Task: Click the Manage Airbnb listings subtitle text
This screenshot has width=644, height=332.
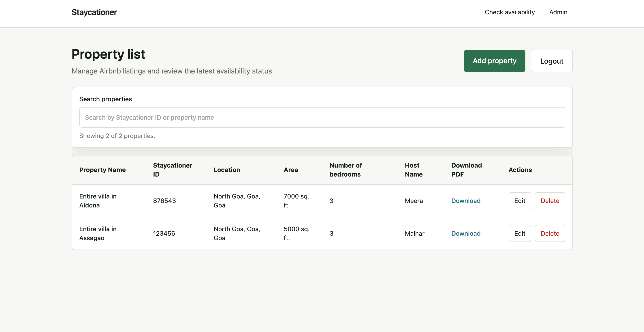Action: [173, 71]
